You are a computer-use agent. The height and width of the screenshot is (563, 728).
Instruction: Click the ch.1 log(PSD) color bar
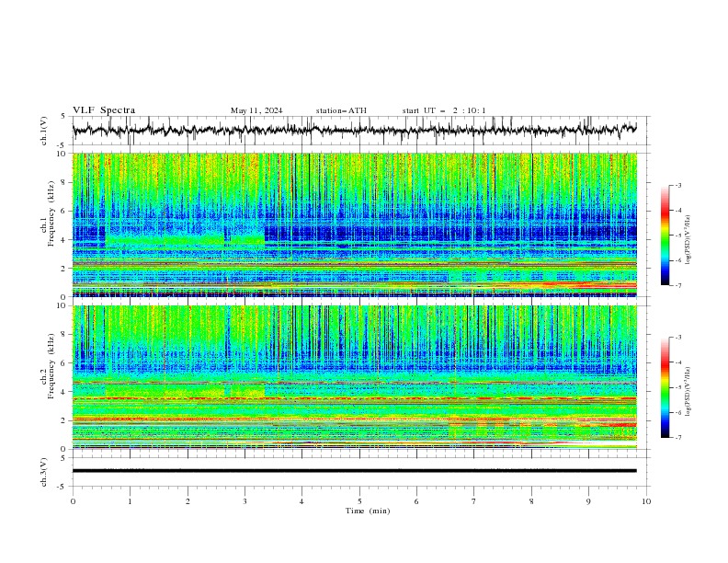click(665, 235)
